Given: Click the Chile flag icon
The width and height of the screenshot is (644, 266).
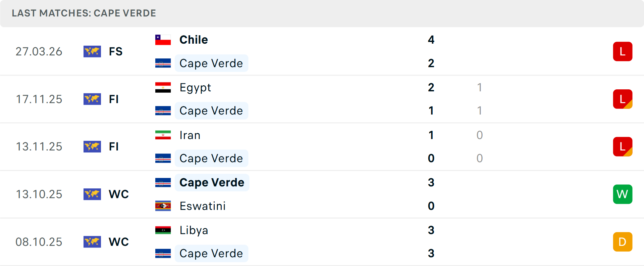Looking at the screenshot, I should tap(163, 40).
